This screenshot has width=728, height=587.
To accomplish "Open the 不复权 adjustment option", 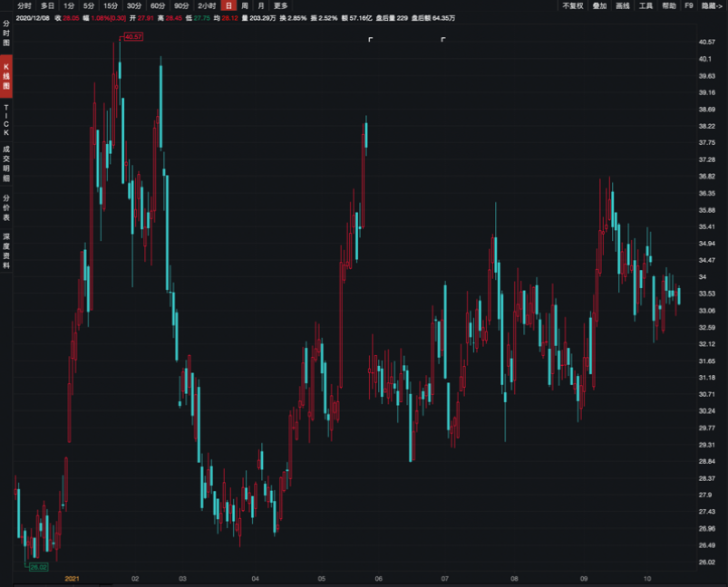I will [x=572, y=6].
